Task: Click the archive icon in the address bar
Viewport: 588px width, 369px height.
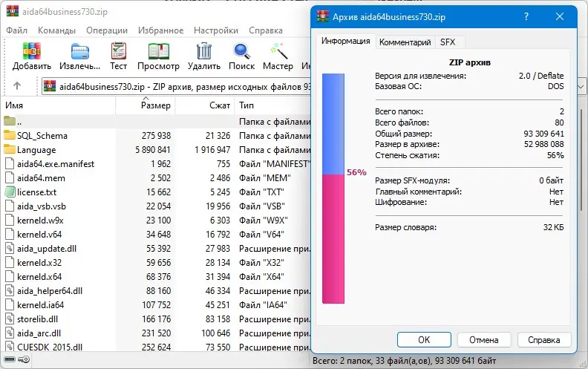Action: coord(50,86)
